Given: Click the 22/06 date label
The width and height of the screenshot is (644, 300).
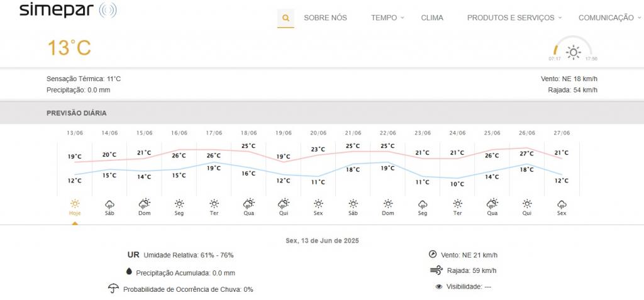Looking at the screenshot, I should 388,133.
